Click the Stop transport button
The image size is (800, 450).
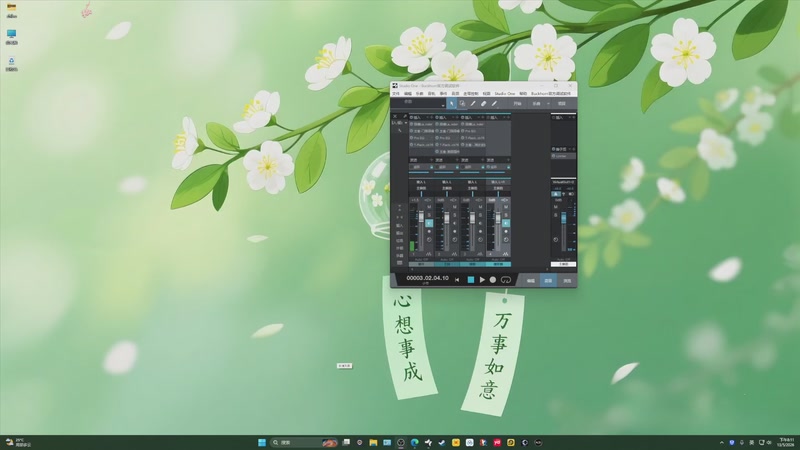[471, 280]
